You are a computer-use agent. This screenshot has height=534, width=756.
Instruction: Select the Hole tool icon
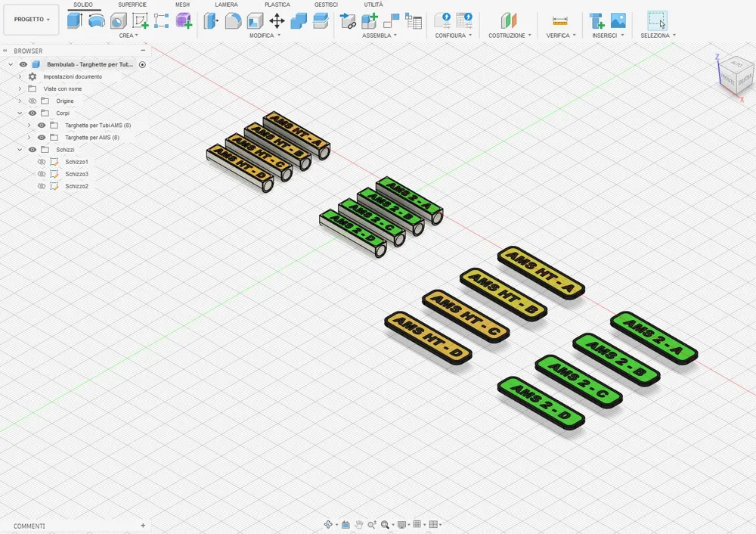pos(118,21)
